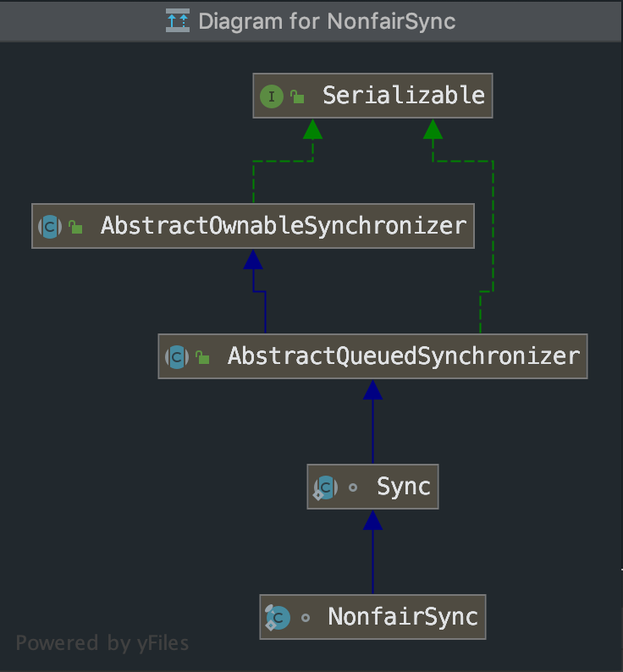
Task: Click the Sync class icon
Action: (x=325, y=487)
